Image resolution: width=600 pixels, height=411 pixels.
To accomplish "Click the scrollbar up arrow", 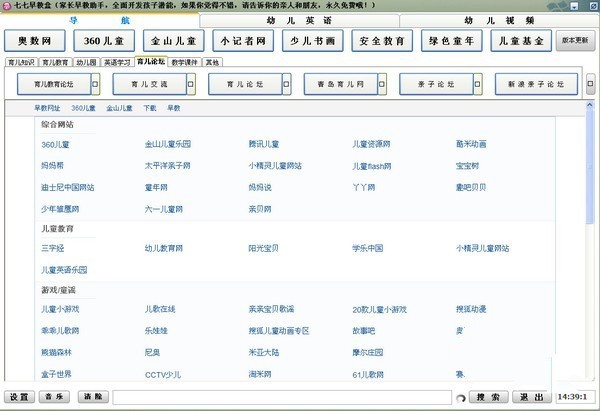I will [590, 104].
